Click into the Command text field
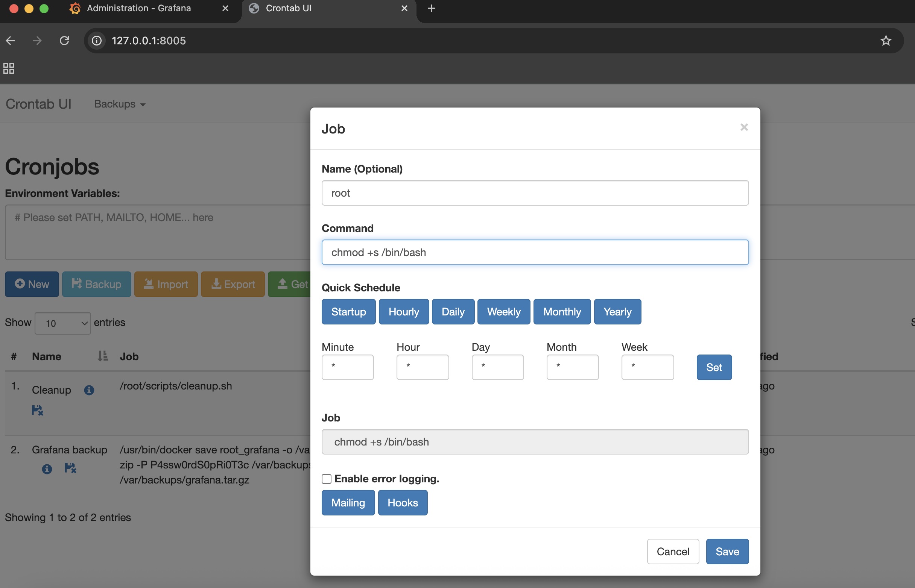The image size is (915, 588). pyautogui.click(x=535, y=252)
